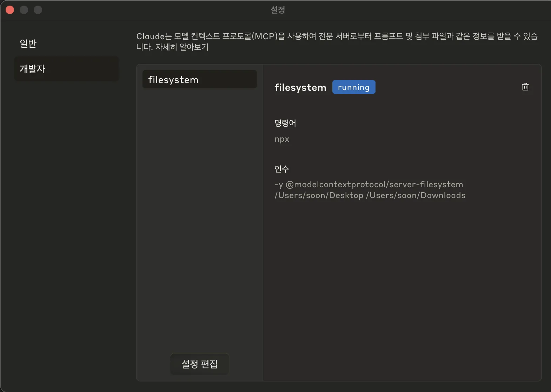The image size is (551, 392).
Task: Open the 자세히 알아보기 link
Action: (x=182, y=47)
